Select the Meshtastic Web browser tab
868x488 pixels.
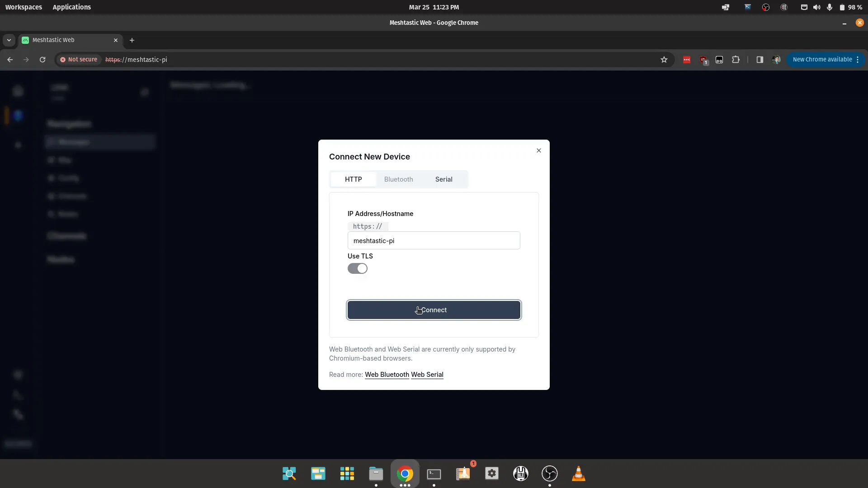[70, 40]
